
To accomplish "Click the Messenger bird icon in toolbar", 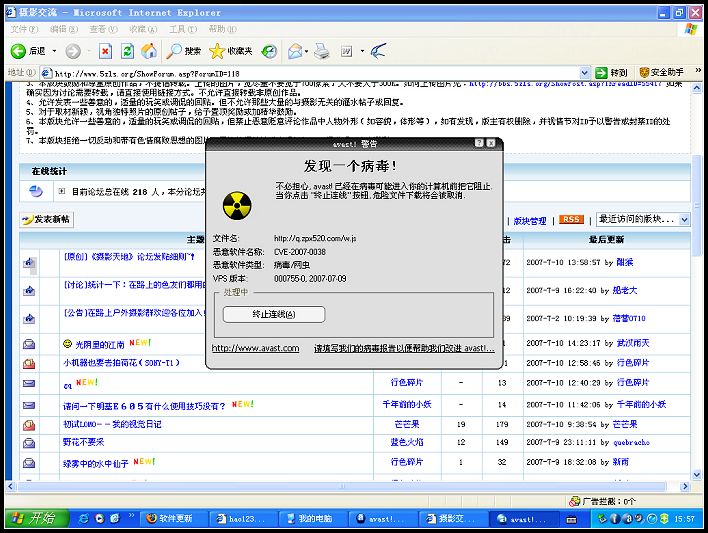I will (378, 51).
